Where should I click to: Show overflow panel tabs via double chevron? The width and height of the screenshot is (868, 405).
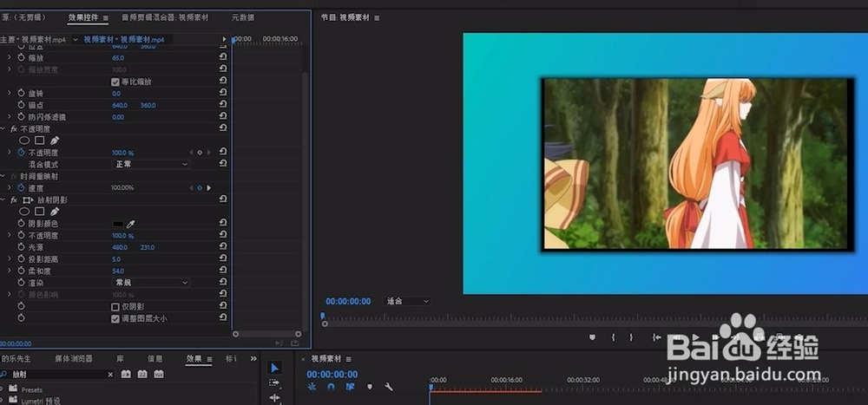(253, 358)
